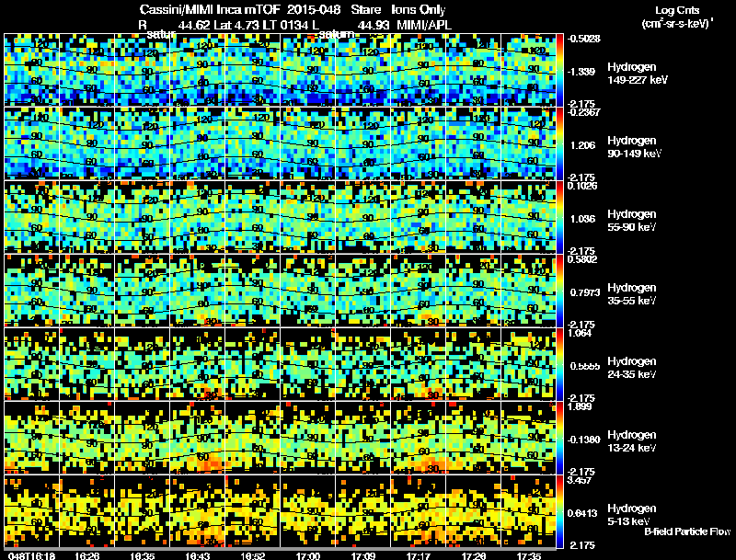Click the date '2015-048' in the title
The width and height of the screenshot is (736, 560).
tap(314, 10)
